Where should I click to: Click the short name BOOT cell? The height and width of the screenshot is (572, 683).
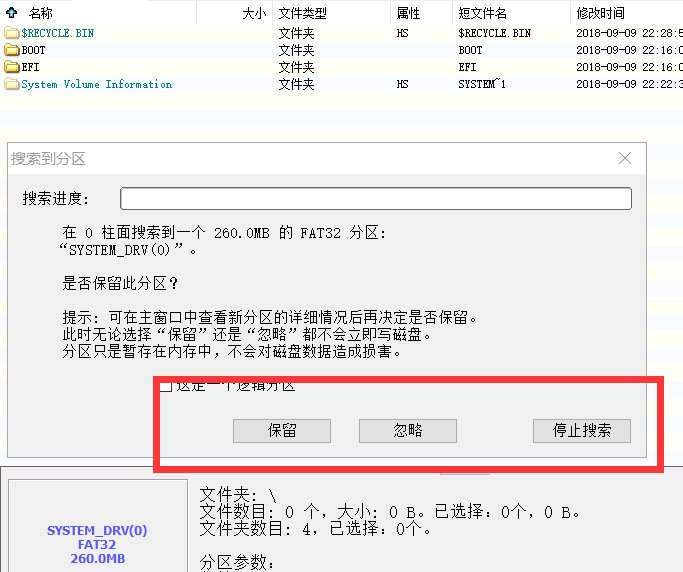[x=470, y=50]
